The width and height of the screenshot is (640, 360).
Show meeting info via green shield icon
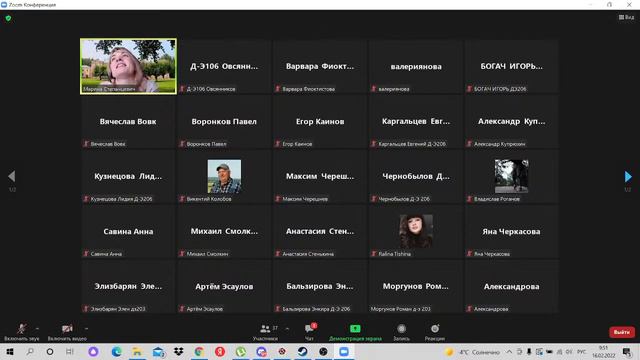[8, 18]
